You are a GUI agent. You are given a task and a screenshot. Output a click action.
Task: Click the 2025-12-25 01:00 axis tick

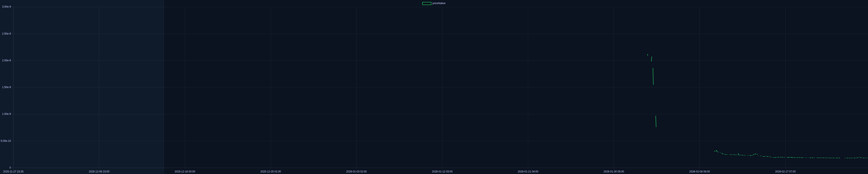[x=271, y=172]
